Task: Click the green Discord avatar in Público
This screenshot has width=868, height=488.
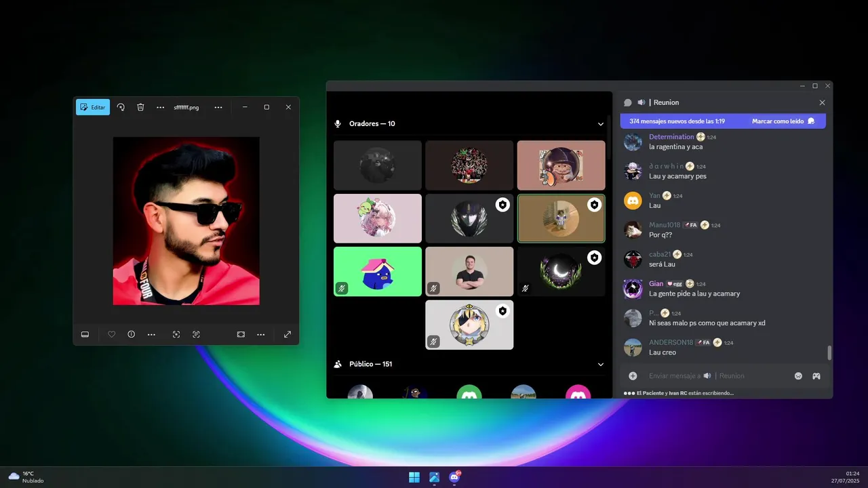Action: (x=469, y=392)
